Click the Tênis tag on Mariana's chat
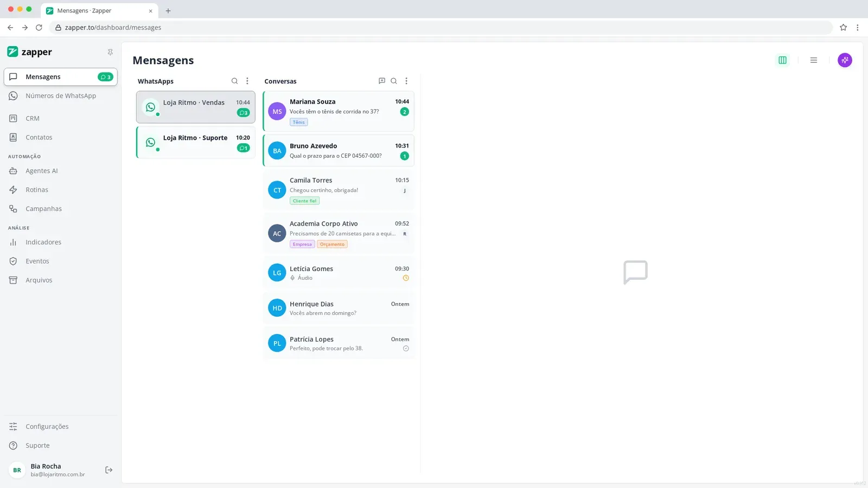868x488 pixels. [299, 123]
